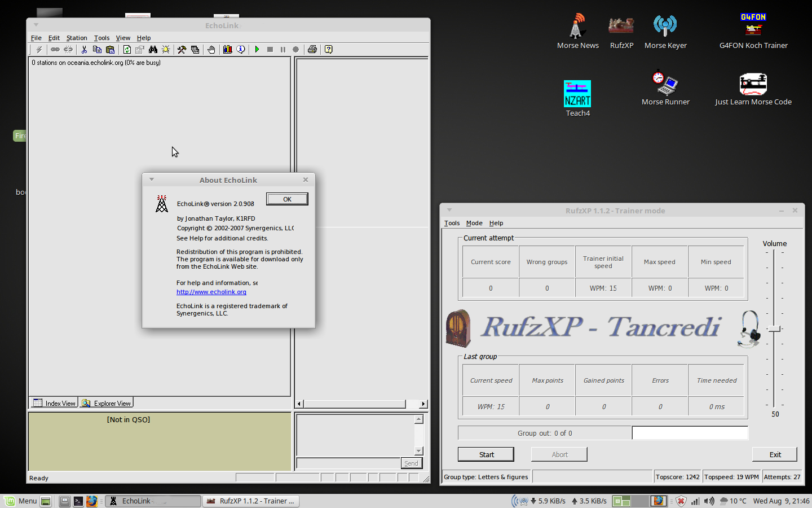This screenshot has width=812, height=508.
Task: Click the red X shield tray icon
Action: click(681, 501)
